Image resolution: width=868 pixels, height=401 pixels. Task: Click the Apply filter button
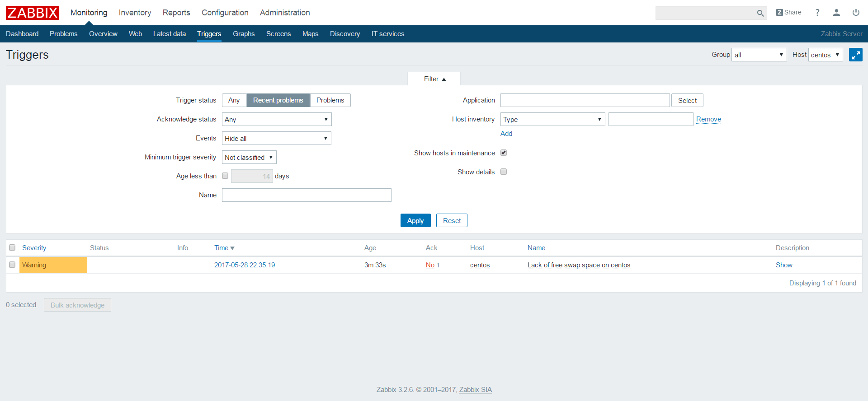click(415, 220)
